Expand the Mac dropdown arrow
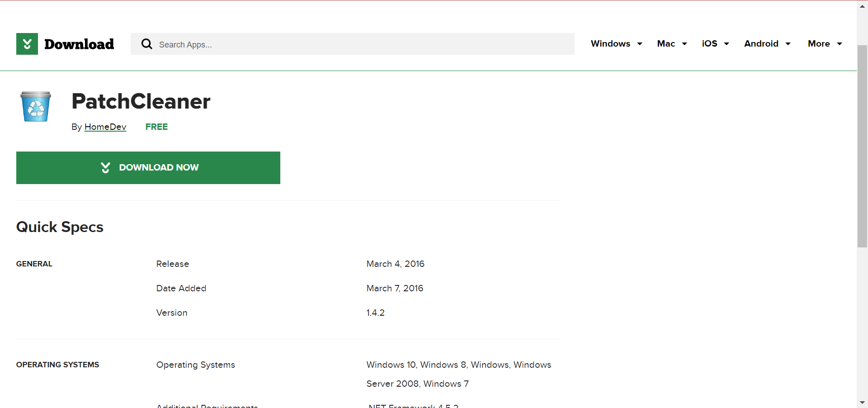The width and height of the screenshot is (868, 408). click(684, 44)
